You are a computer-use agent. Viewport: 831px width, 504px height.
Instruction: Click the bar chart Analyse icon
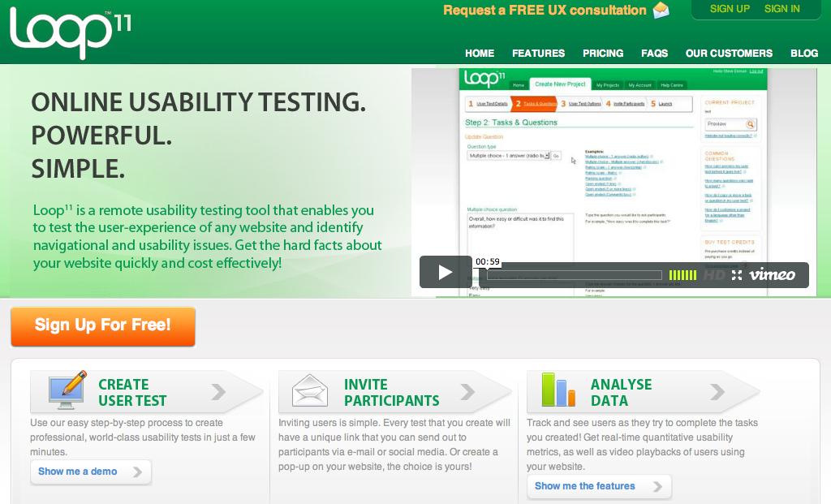pos(558,390)
